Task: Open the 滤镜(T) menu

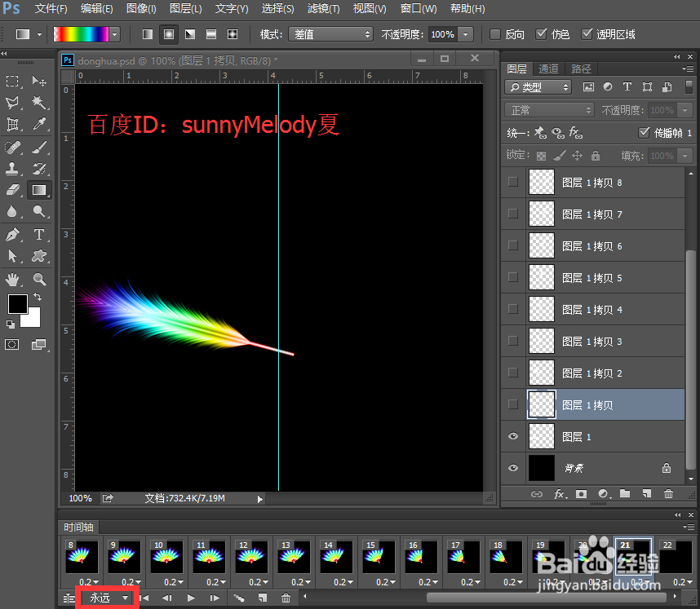Action: pos(323,8)
